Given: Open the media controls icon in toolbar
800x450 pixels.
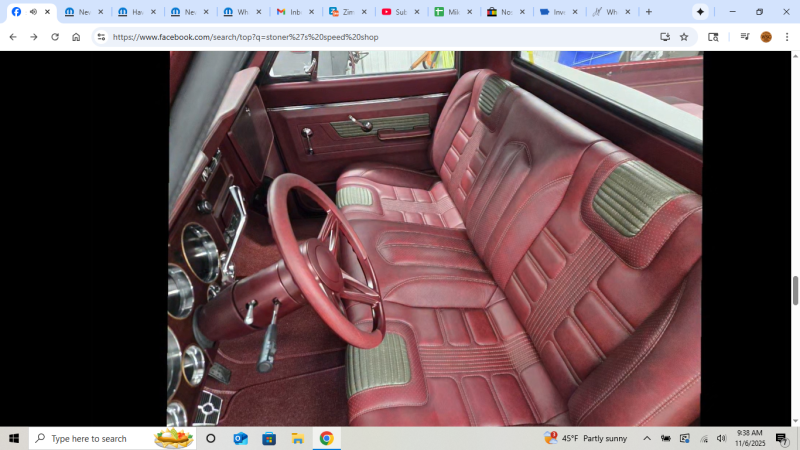Looking at the screenshot, I should (x=744, y=37).
